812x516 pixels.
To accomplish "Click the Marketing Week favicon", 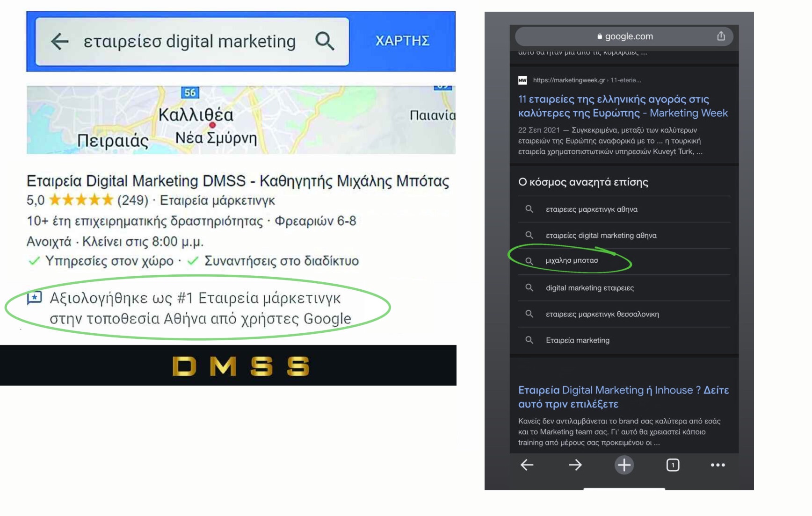I will pos(522,80).
